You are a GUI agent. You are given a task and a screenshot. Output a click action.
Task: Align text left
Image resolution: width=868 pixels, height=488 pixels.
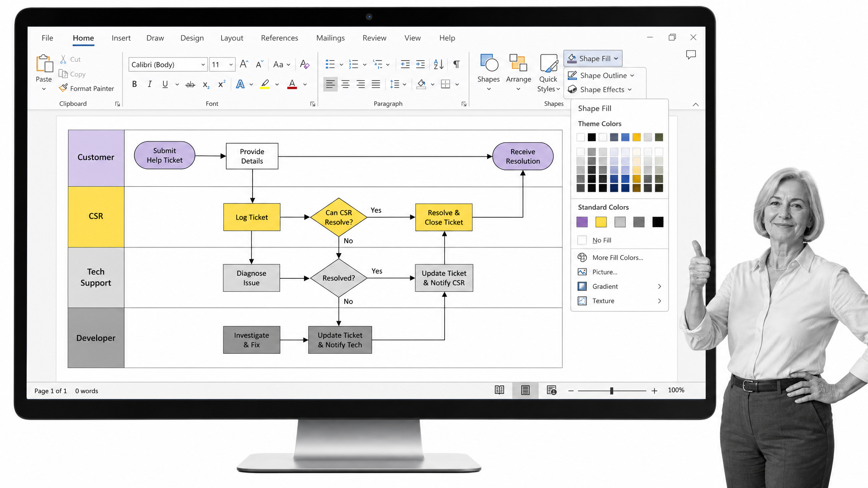click(x=330, y=84)
